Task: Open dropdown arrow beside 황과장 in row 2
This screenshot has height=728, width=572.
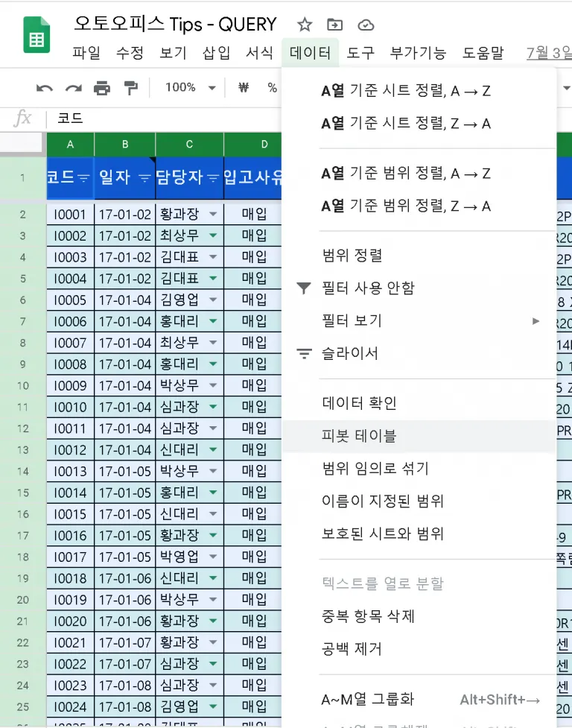Action: pos(213,214)
